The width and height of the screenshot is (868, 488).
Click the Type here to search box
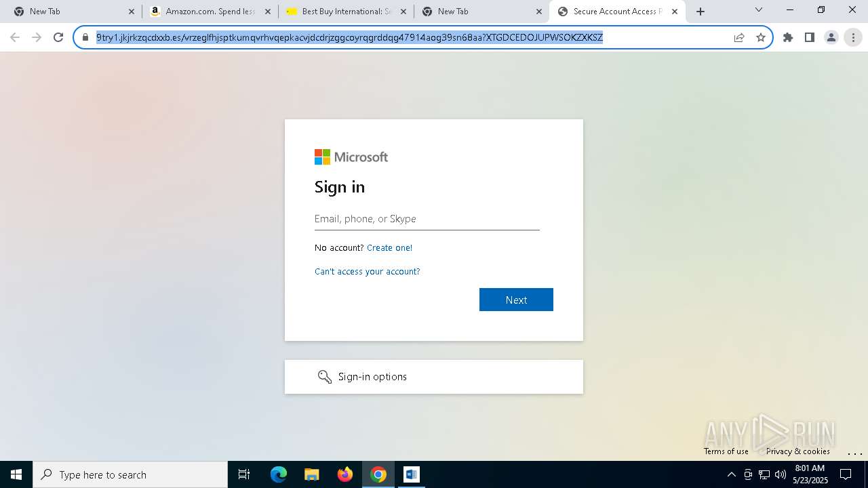click(130, 474)
